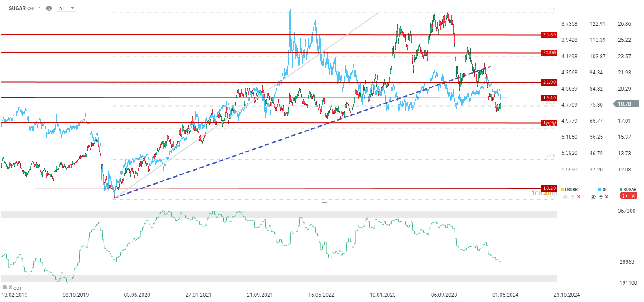Click the orange countdown timer text
Image resolution: width=644 pixels, height=302 pixels.
[x=543, y=194]
